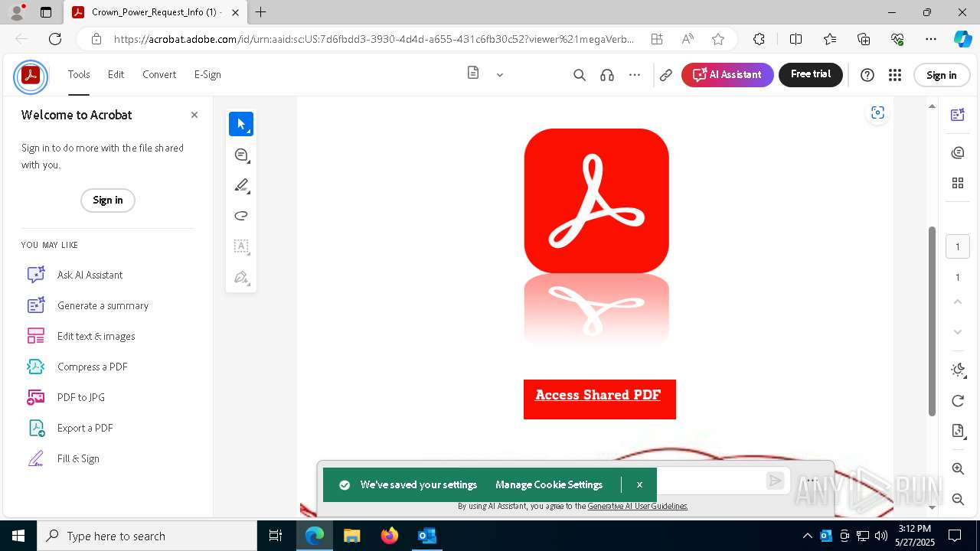Open the E-Sign menu
980x551 pixels.
(x=207, y=74)
